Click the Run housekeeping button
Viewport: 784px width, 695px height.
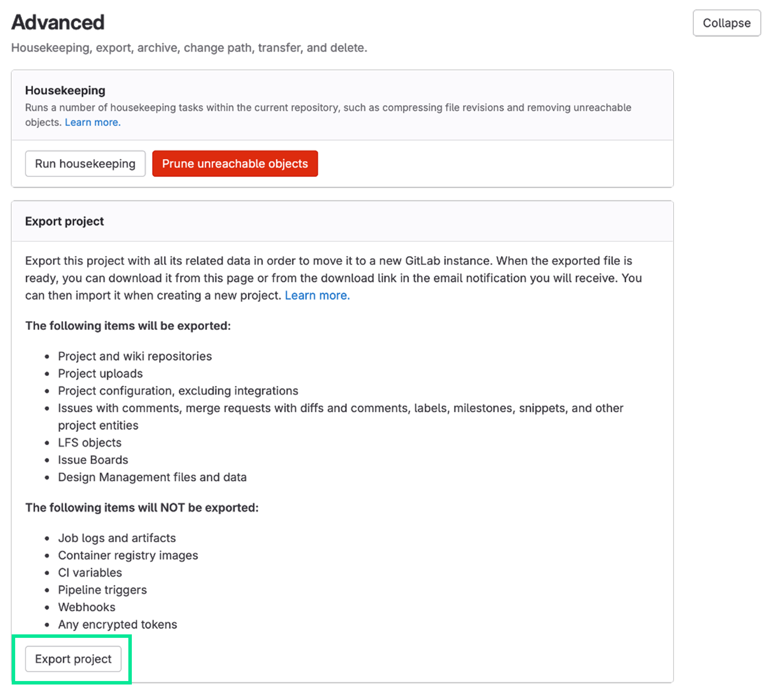[85, 164]
